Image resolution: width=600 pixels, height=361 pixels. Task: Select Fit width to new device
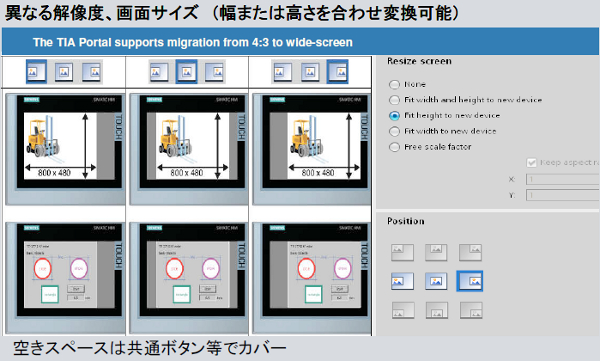(394, 131)
